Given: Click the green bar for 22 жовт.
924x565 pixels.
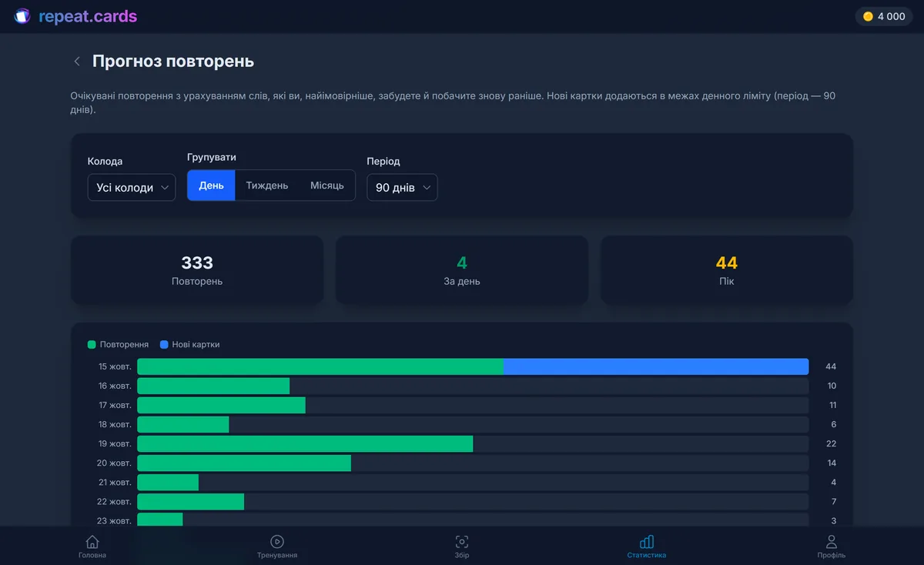Looking at the screenshot, I should click(190, 501).
